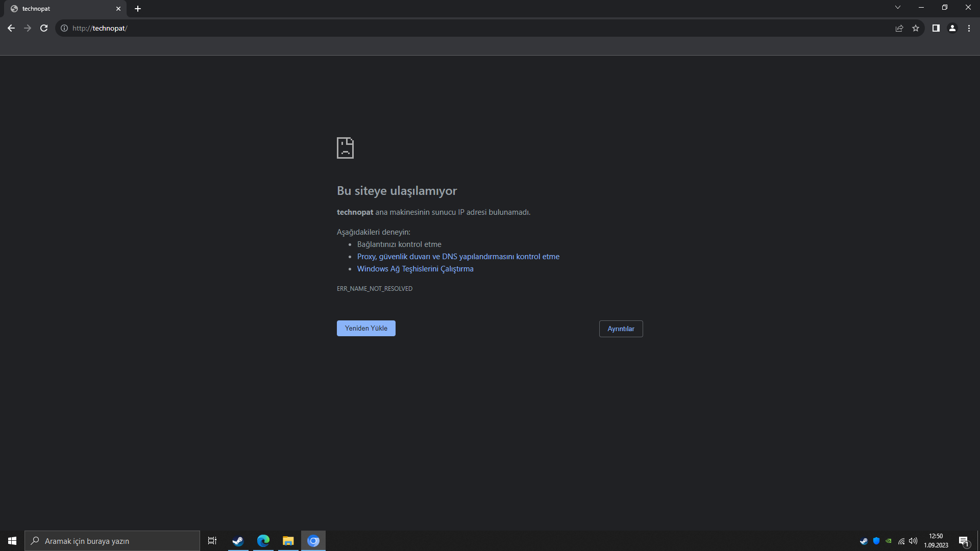Open Steam from the taskbar

(x=238, y=541)
